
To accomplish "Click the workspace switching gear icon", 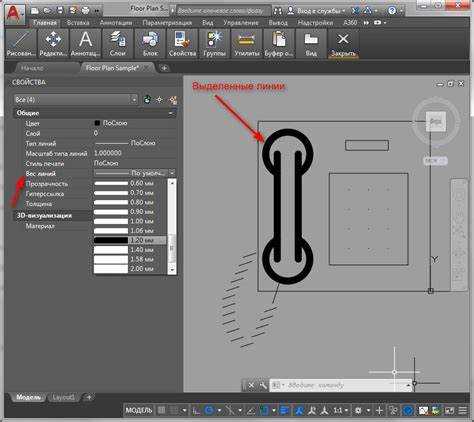I will pyautogui.click(x=359, y=410).
